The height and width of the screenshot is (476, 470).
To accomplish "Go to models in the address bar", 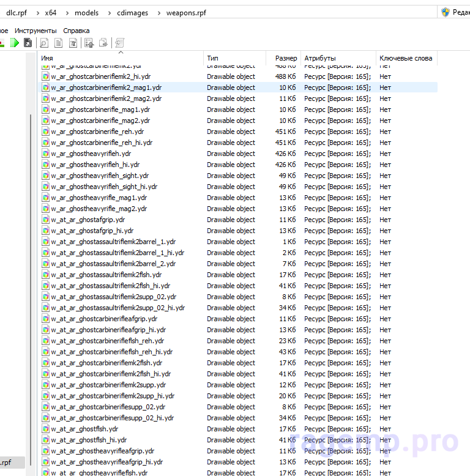I will [x=86, y=13].
